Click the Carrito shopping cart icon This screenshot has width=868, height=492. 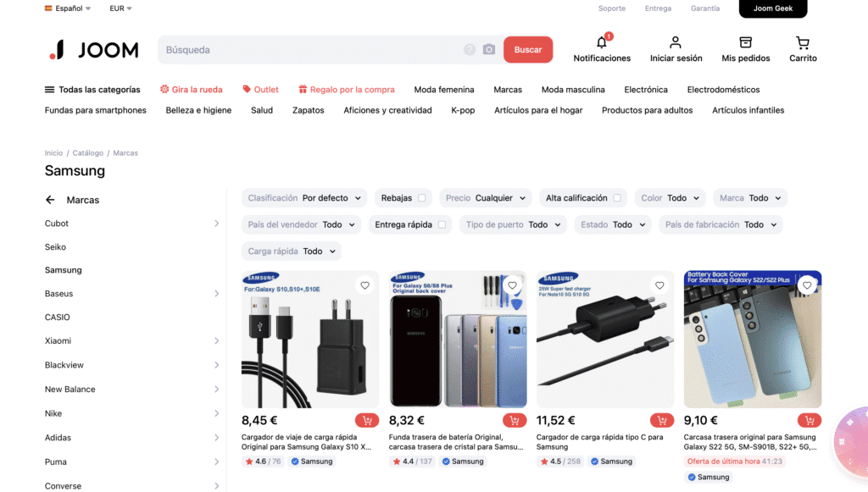(803, 43)
